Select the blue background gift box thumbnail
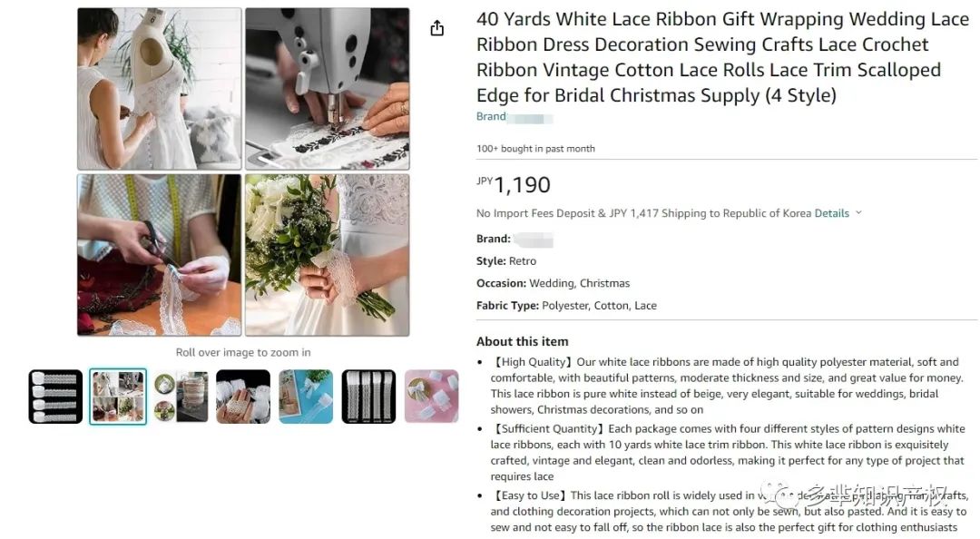 306,397
